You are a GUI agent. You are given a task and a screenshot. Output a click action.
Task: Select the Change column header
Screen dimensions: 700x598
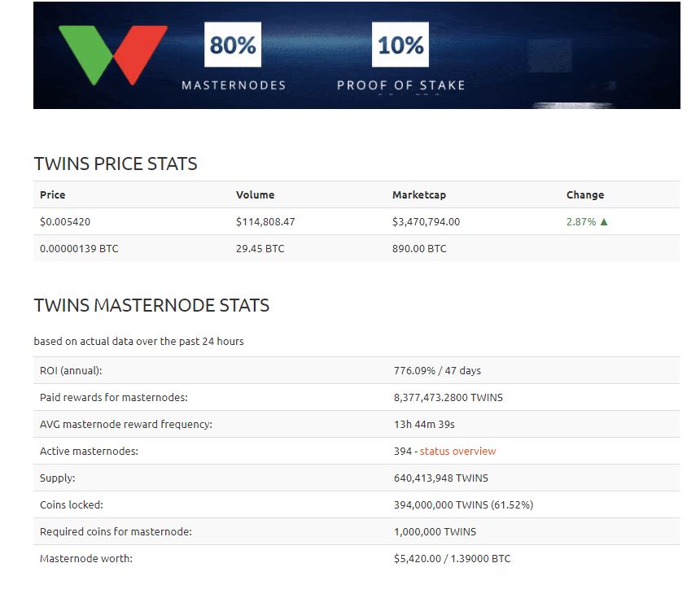pyautogui.click(x=585, y=194)
